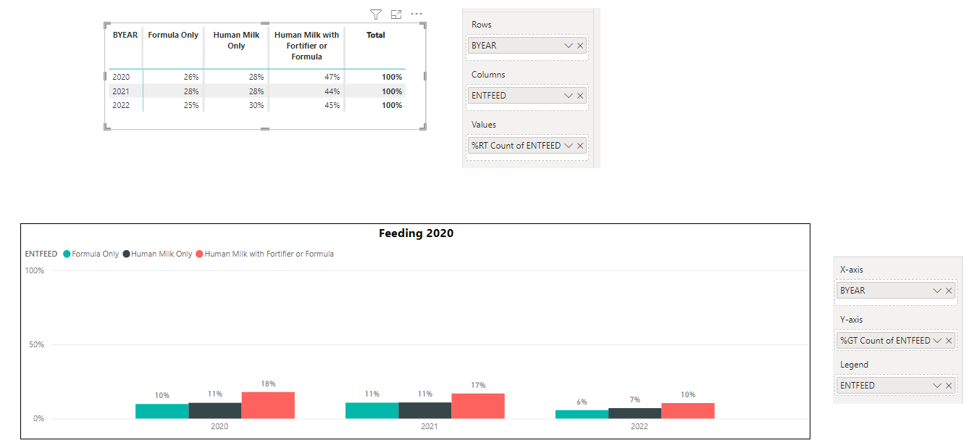Select the 2021 red bar labeled 17%

[x=478, y=406]
